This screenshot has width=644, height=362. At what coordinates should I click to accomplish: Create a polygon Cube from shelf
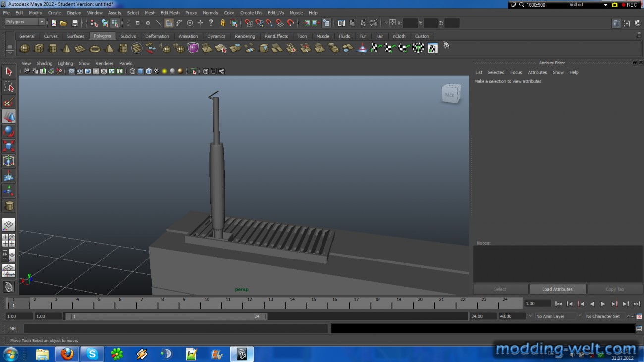(x=38, y=48)
